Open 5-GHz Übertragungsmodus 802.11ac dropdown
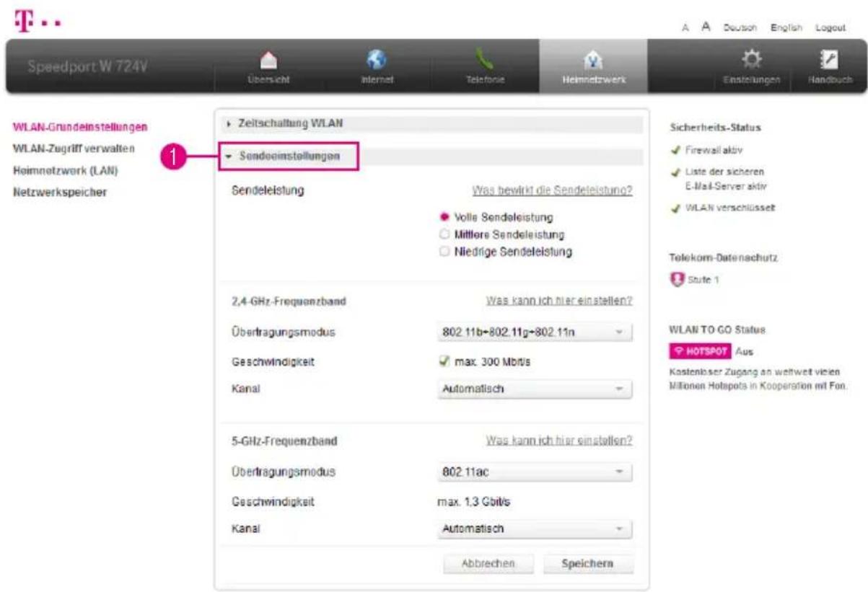Viewport: 868px width, 592px height. click(x=535, y=472)
